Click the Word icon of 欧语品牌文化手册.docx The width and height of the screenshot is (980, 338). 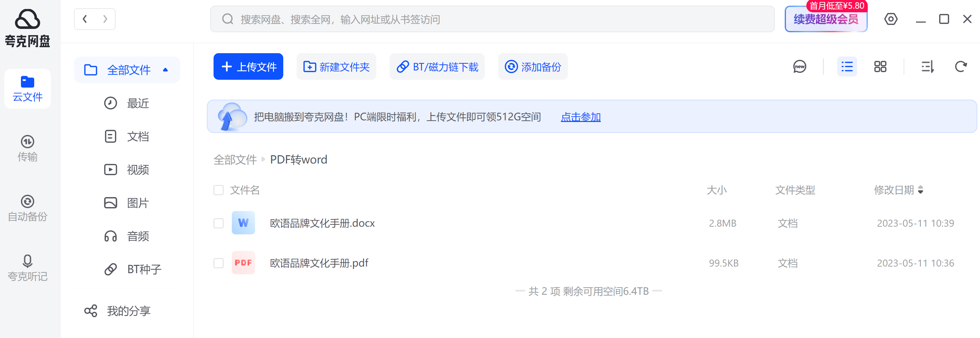(243, 223)
